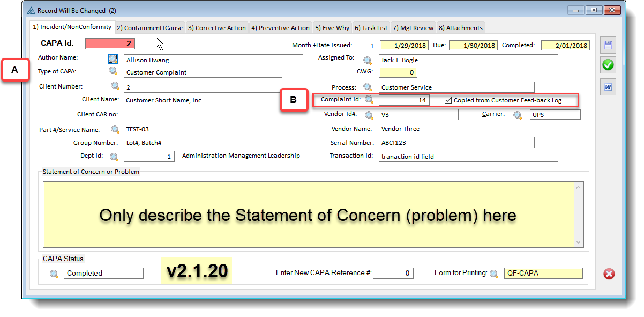
Task: Open the CAPA Status lookup magnifier
Action: [54, 274]
